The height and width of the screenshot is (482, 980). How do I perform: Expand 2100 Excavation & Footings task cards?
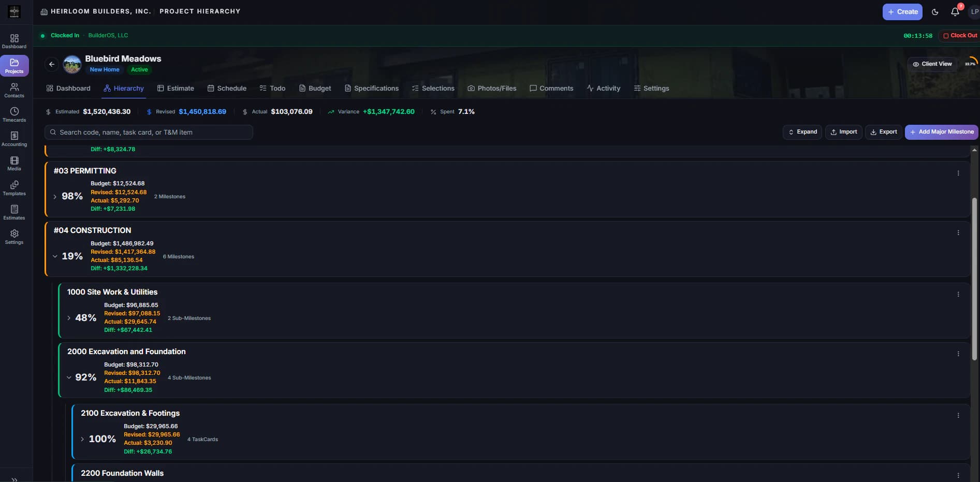coord(82,439)
